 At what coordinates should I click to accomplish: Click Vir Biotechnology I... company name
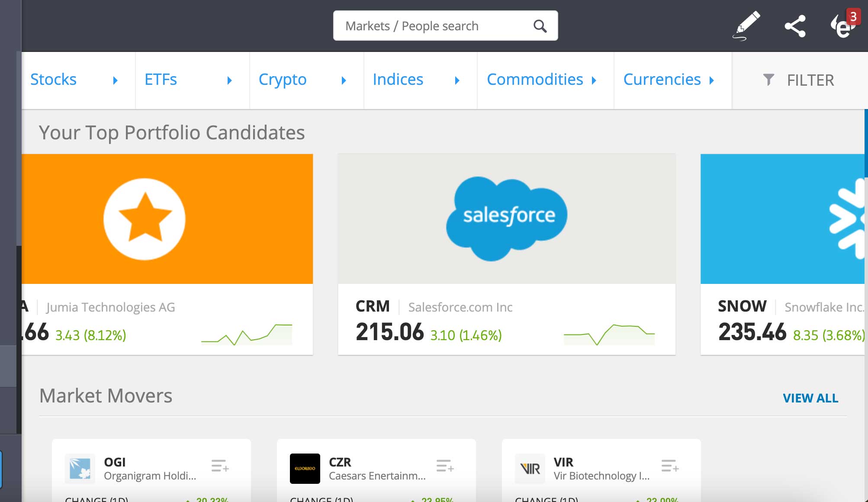[602, 476]
